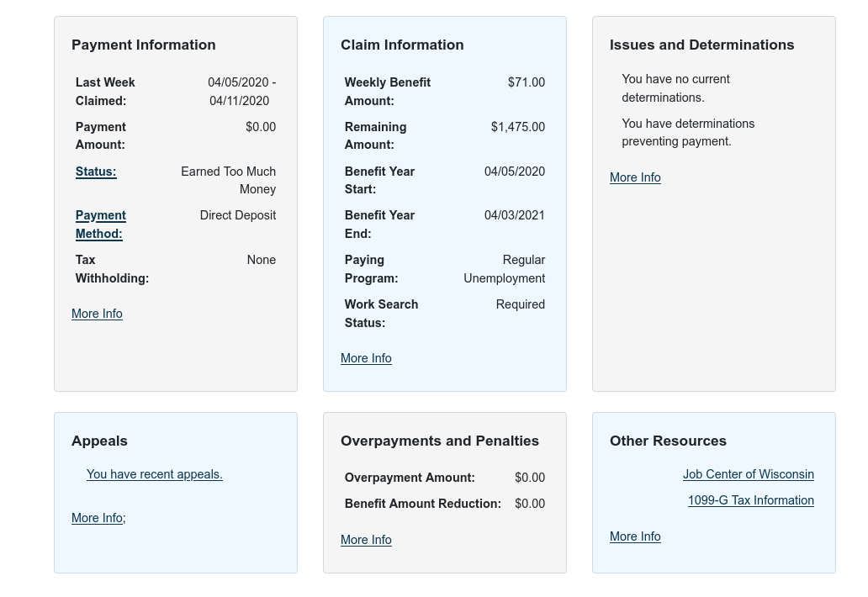This screenshot has width=868, height=597.
Task: Click the Issues and Determinations title
Action: point(701,45)
